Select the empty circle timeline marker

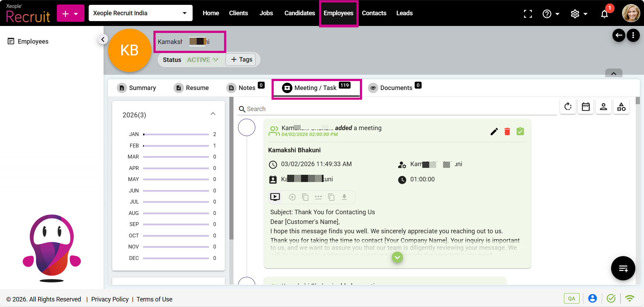click(247, 127)
